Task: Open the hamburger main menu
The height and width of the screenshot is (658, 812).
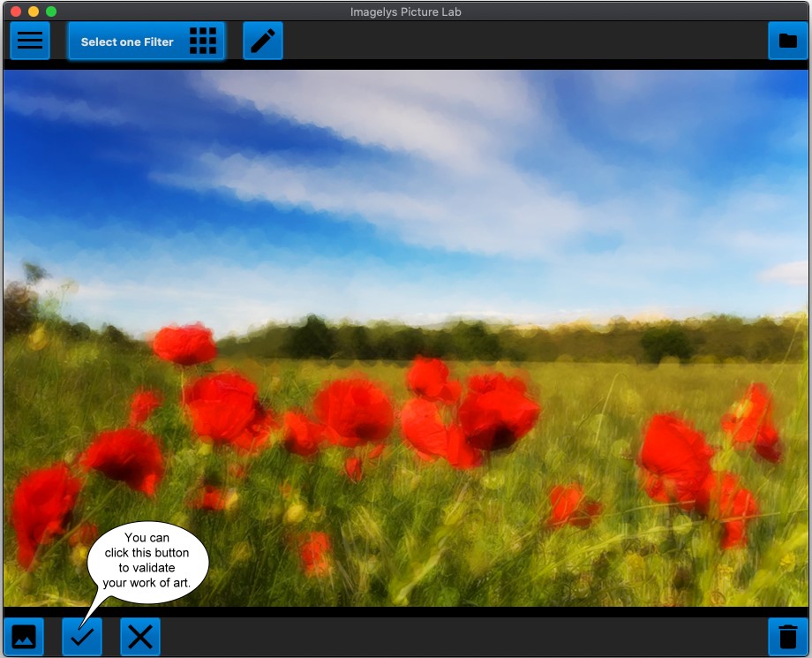Action: tap(30, 41)
